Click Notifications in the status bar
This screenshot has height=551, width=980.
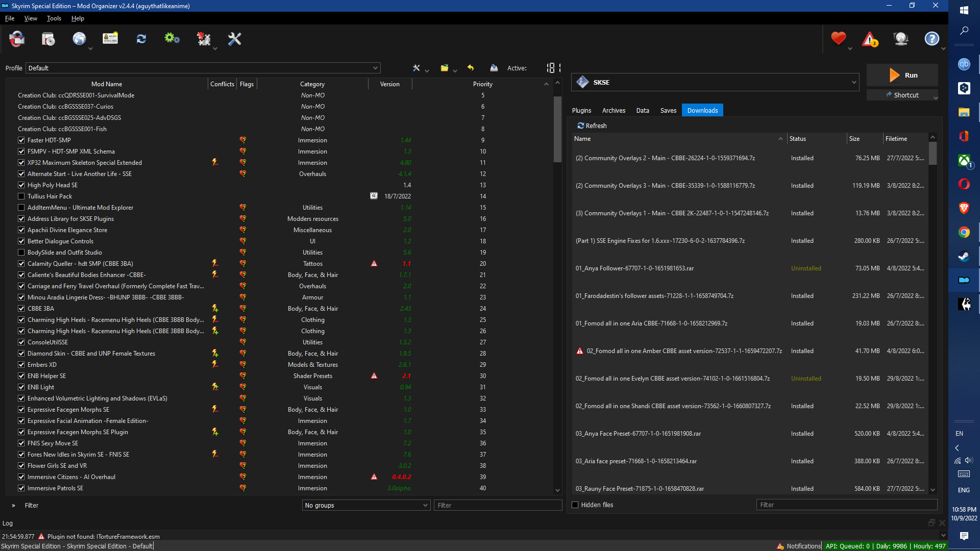point(799,546)
